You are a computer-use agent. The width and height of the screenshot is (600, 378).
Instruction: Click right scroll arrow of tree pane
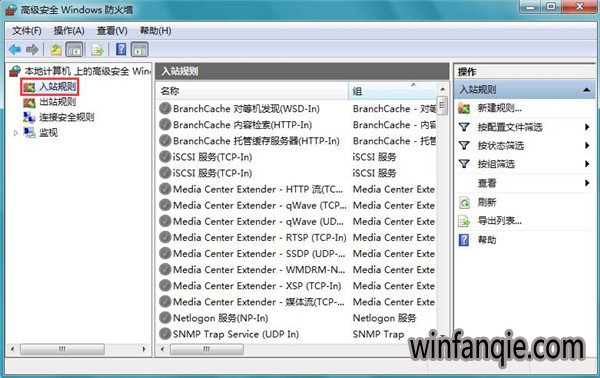pos(144,349)
